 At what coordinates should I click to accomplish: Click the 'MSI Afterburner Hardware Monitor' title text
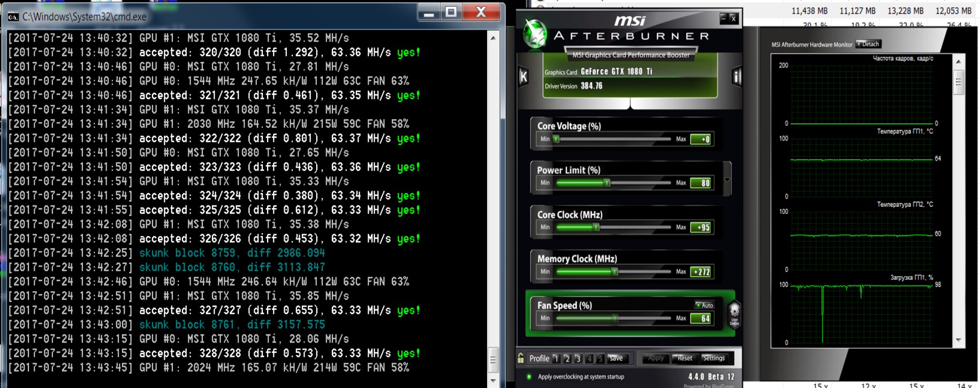coord(811,44)
